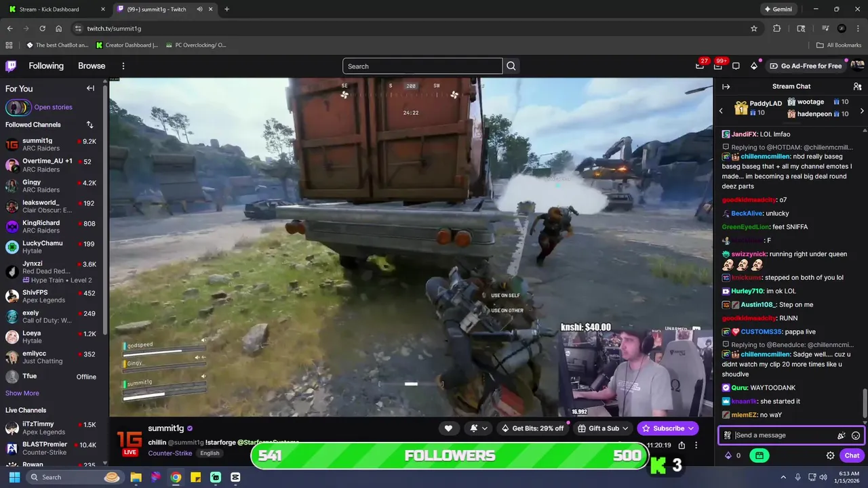Viewport: 868px width, 488px height.
Task: Follow heart button under the stream
Action: [x=448, y=428]
